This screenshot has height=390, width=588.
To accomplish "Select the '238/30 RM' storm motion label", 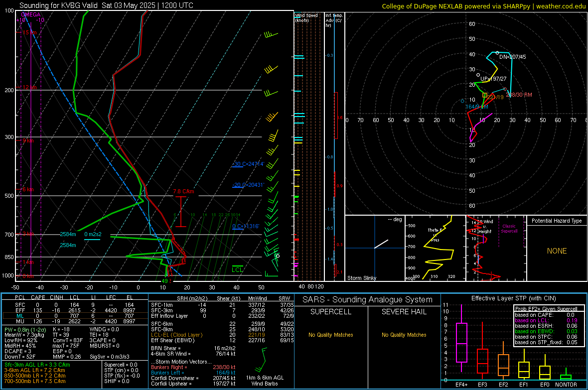I will pos(519,95).
